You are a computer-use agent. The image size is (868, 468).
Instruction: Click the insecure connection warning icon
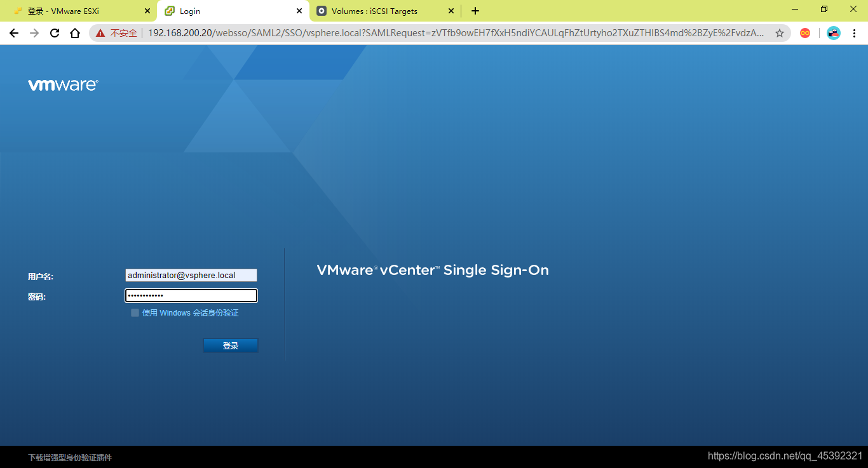tap(100, 33)
